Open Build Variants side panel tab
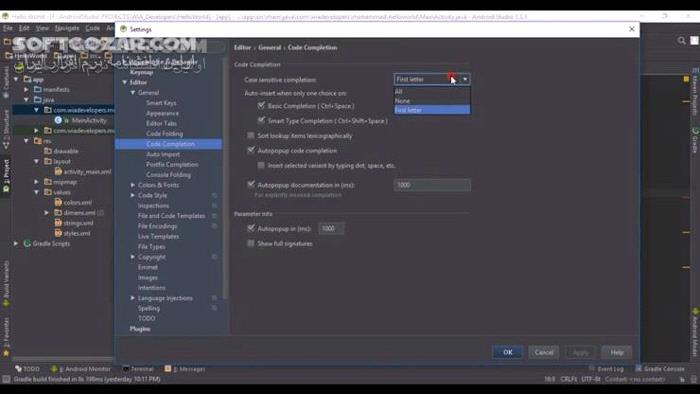The height and width of the screenshot is (394, 700). pos(6,283)
